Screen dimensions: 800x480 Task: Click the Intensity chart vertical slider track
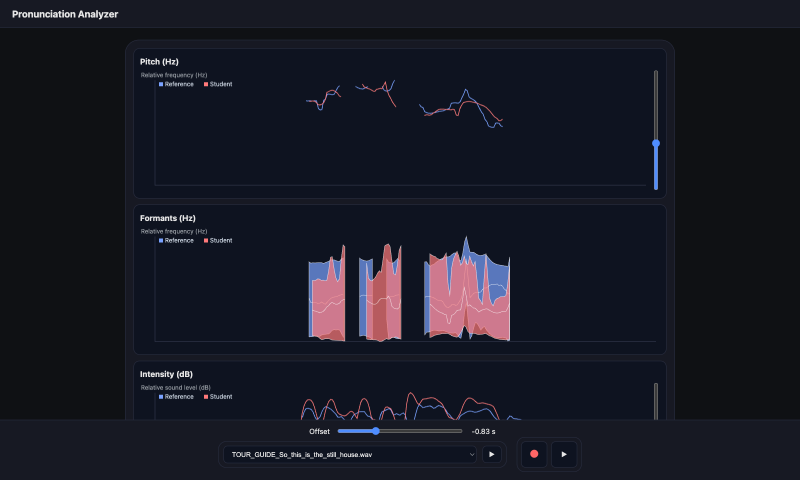[x=656, y=401]
